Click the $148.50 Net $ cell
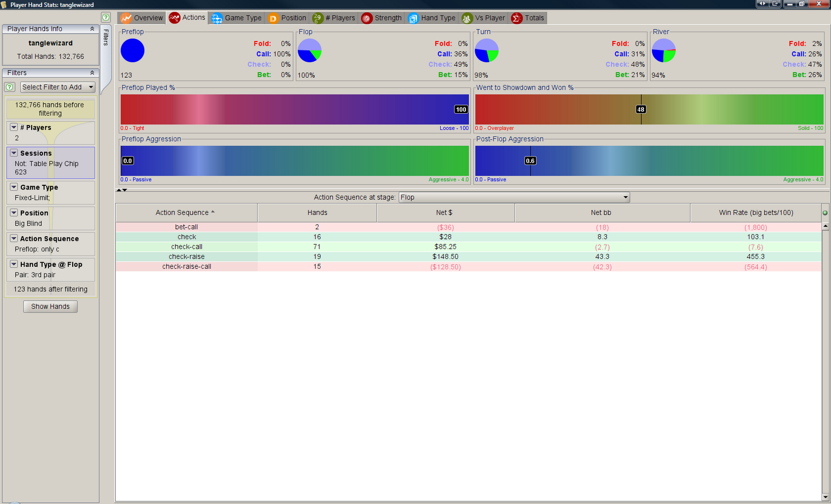Viewport: 831px width, 504px height. point(446,257)
